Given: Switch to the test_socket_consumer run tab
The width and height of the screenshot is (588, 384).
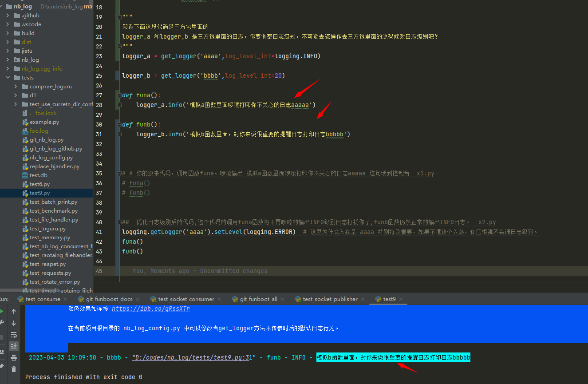Looking at the screenshot, I should coord(186,299).
